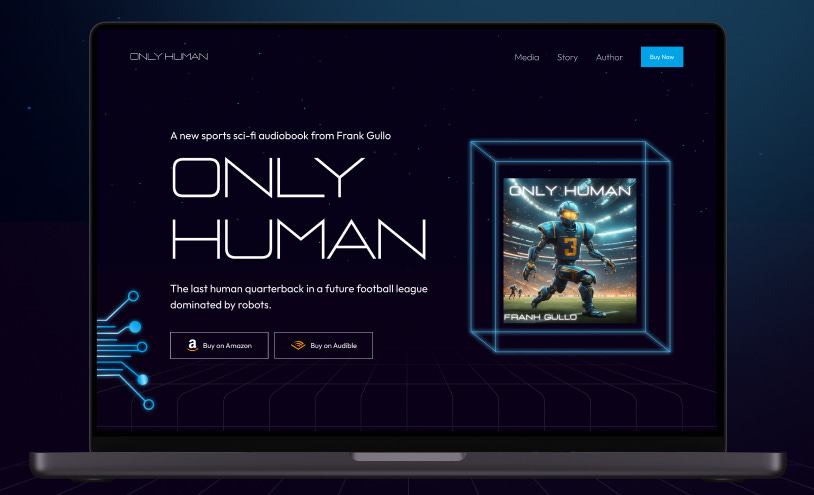Click the Audible logo icon
The height and width of the screenshot is (495, 814).
coord(298,345)
